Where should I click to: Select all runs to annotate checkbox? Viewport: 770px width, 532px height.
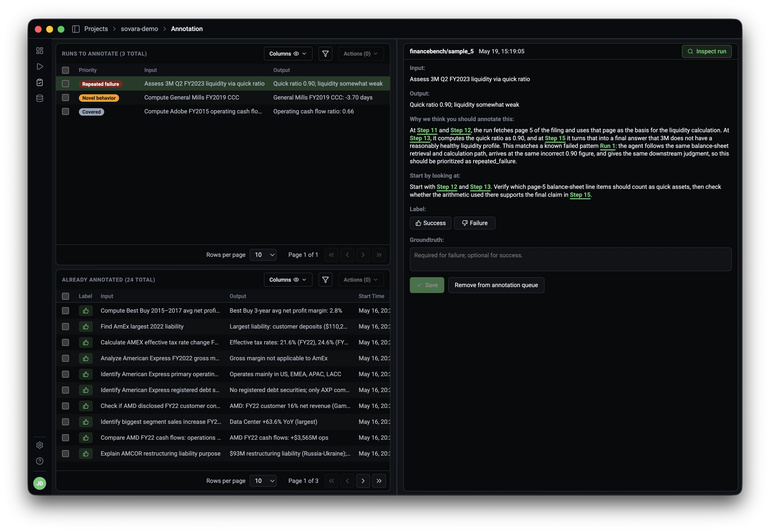[x=65, y=70]
